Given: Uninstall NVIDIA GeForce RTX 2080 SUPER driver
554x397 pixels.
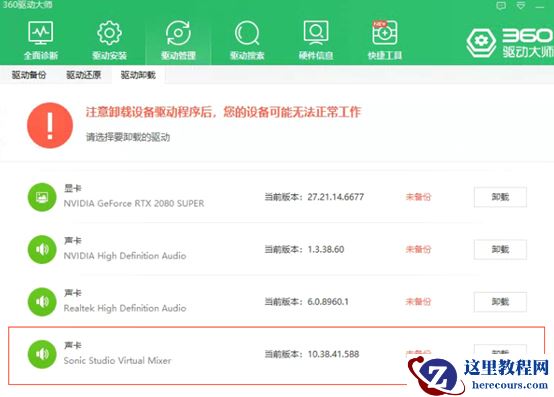Looking at the screenshot, I should 500,197.
